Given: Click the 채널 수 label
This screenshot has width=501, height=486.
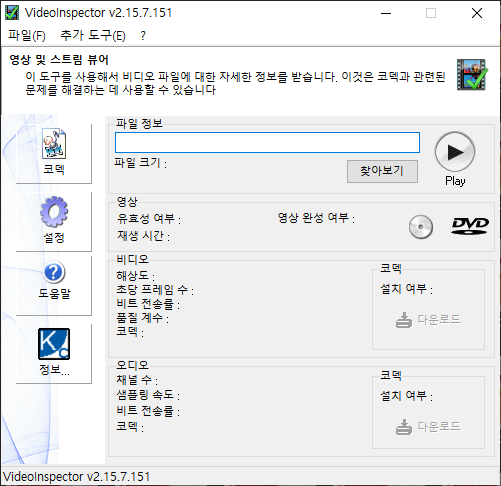Looking at the screenshot, I should click(x=137, y=380).
